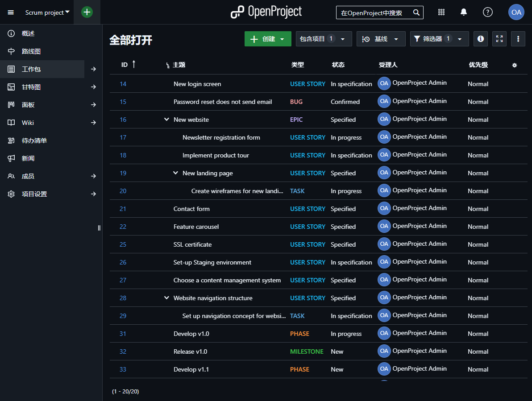Screen dimensions: 532x401
Task: Sort by the 优先级 priority column header
Action: click(478, 65)
